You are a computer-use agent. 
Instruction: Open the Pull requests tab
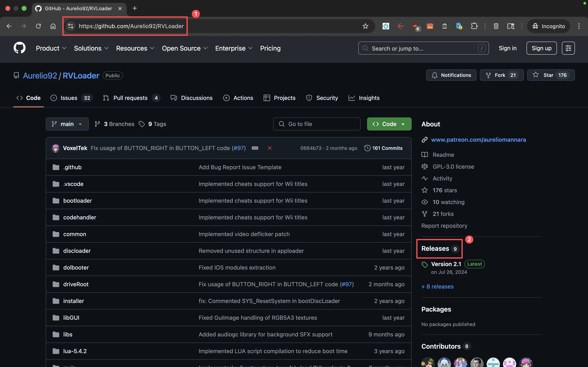(130, 98)
